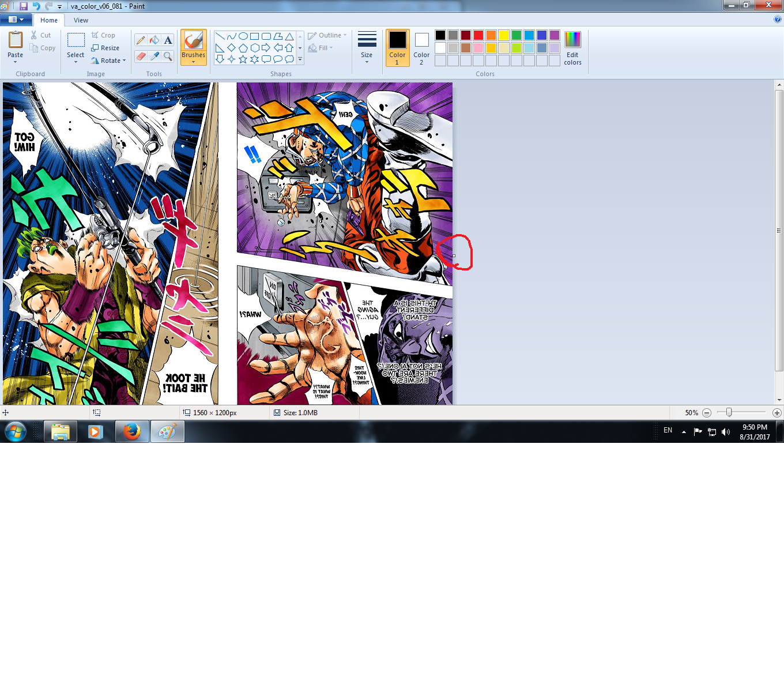Click the Paste clipboard icon
The height and width of the screenshot is (692, 784).
coord(16,40)
